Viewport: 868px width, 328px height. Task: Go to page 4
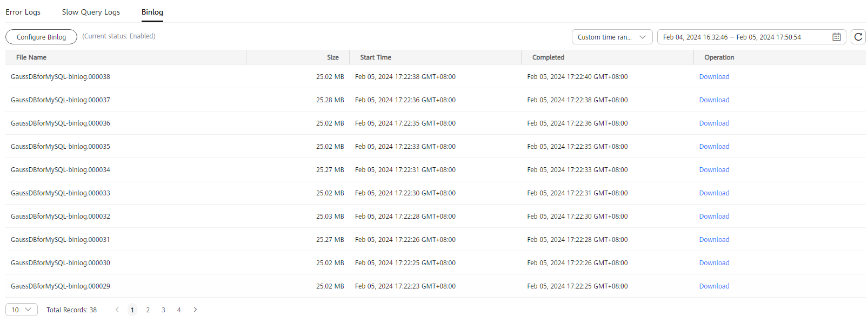point(179,310)
